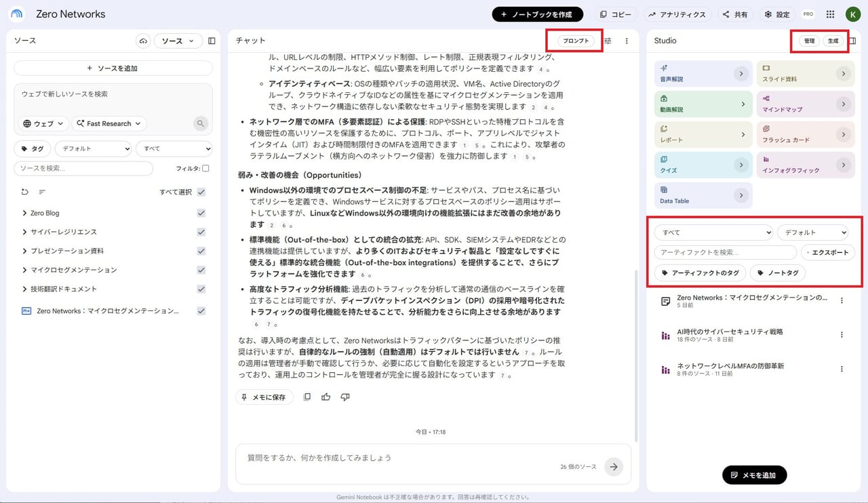Copy the chat response

click(x=307, y=397)
